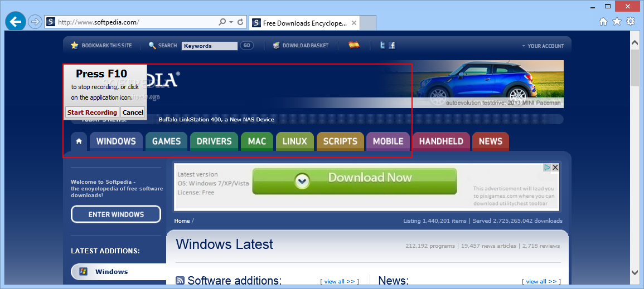Image resolution: width=644 pixels, height=289 pixels.
Task: Open the MINI Paceman testdrive banner
Action: coord(488,84)
